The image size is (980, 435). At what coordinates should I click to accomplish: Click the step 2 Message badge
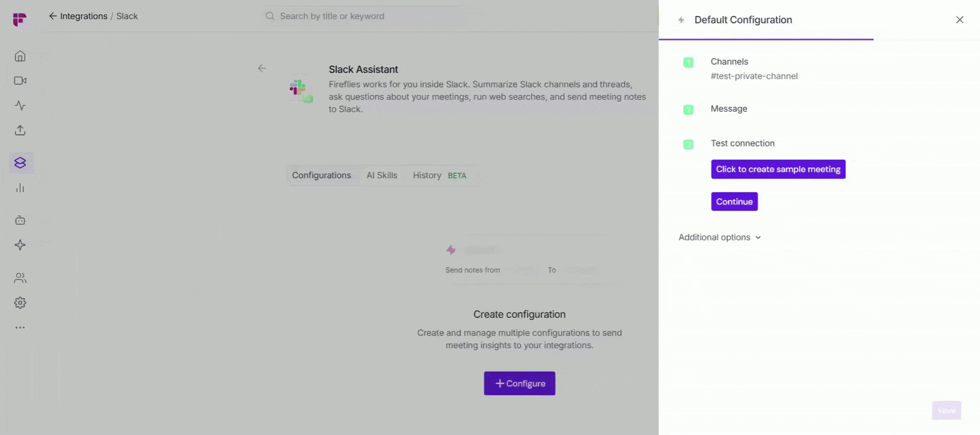[688, 109]
